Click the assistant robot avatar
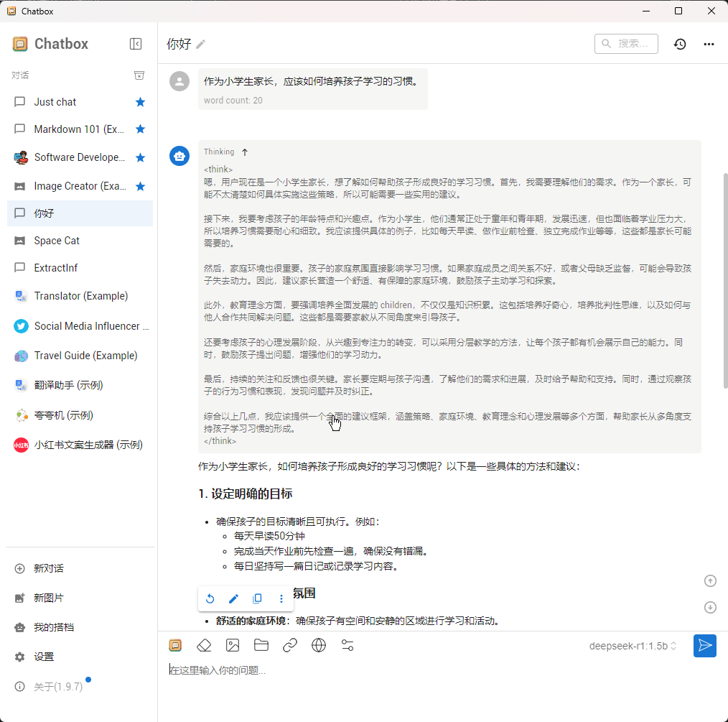This screenshot has height=722, width=728. (x=179, y=156)
